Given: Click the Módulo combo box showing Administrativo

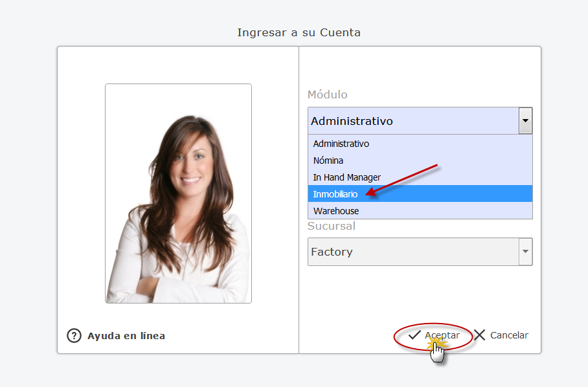Looking at the screenshot, I should tap(420, 120).
